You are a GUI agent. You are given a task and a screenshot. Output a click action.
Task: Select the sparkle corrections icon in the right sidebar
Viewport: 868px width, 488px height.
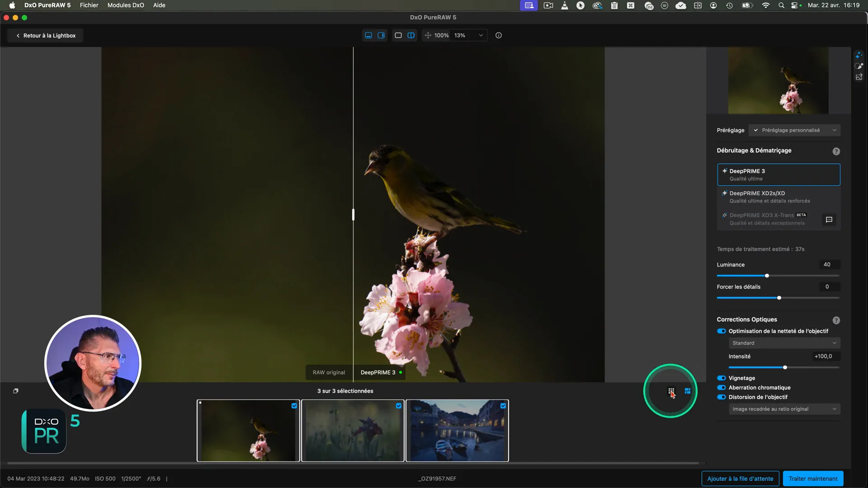[x=859, y=55]
